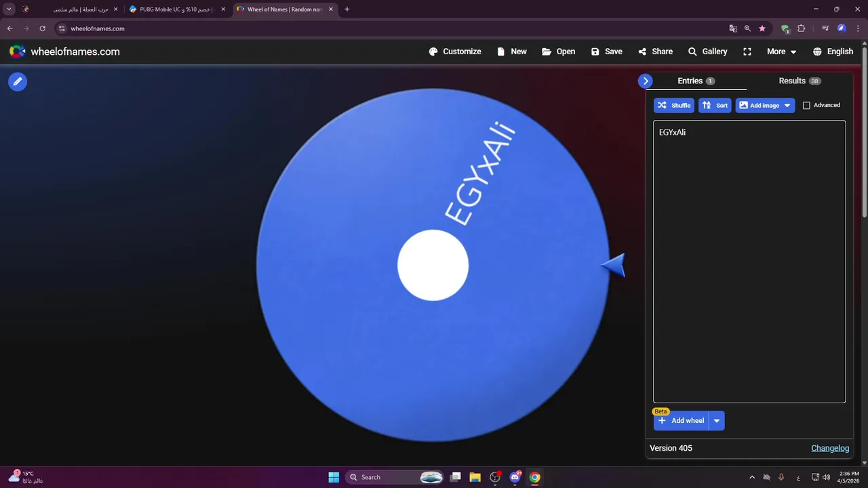Enter fullscreen mode via the fullscreen icon
Viewport: 868px width, 488px height.
[x=747, y=52]
